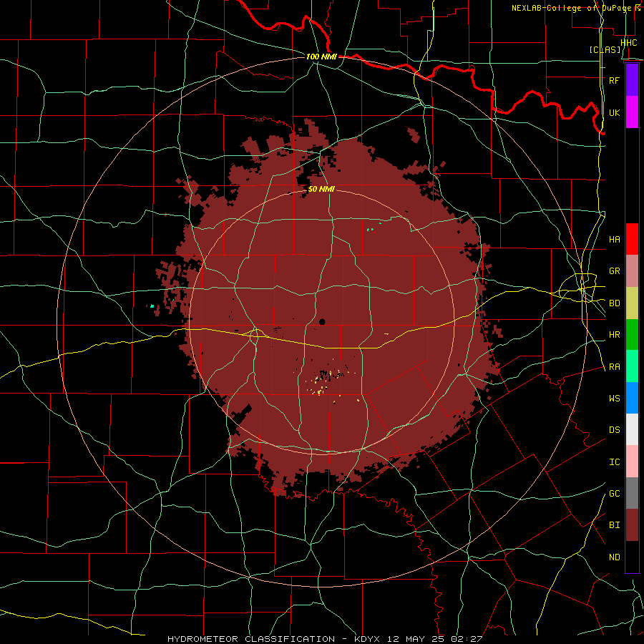Viewport: 644px width, 644px height.
Task: Click the GC gray legend swatch
Action: click(x=632, y=493)
